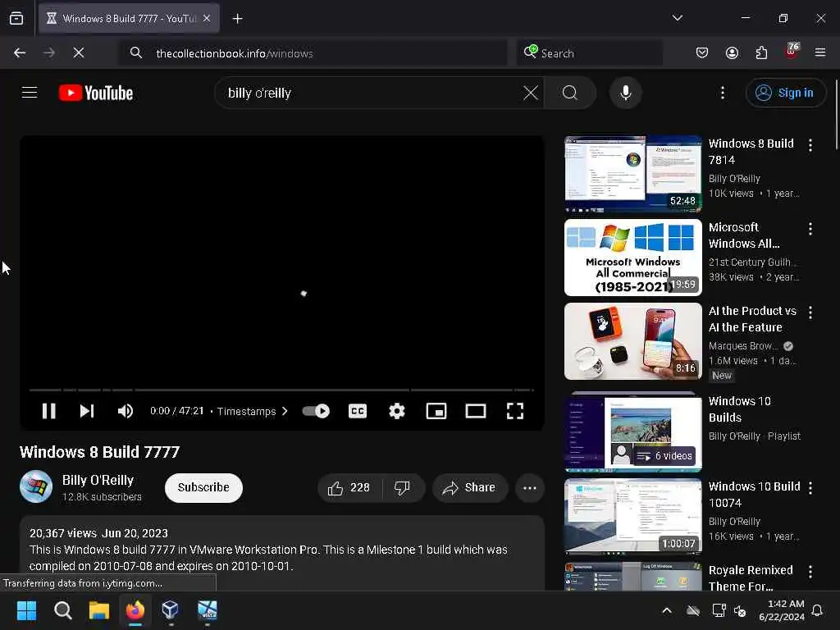Open the extensions puzzle icon

click(x=761, y=52)
